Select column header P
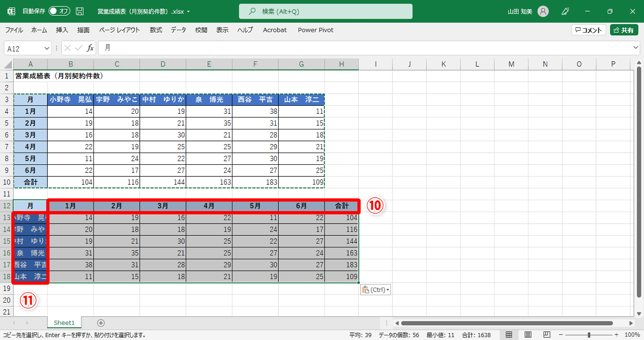This screenshot has width=644, height=340. pyautogui.click(x=613, y=64)
